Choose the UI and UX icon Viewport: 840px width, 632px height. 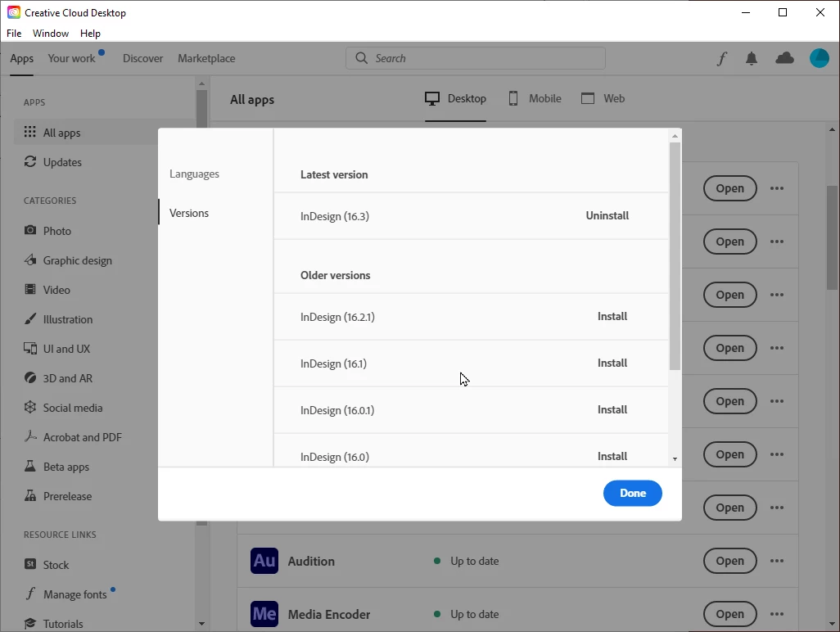point(30,348)
